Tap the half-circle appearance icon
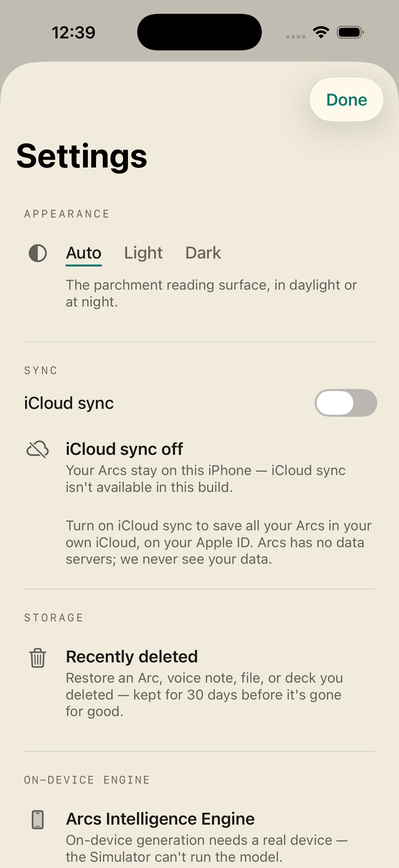This screenshot has height=868, width=399. [x=38, y=253]
